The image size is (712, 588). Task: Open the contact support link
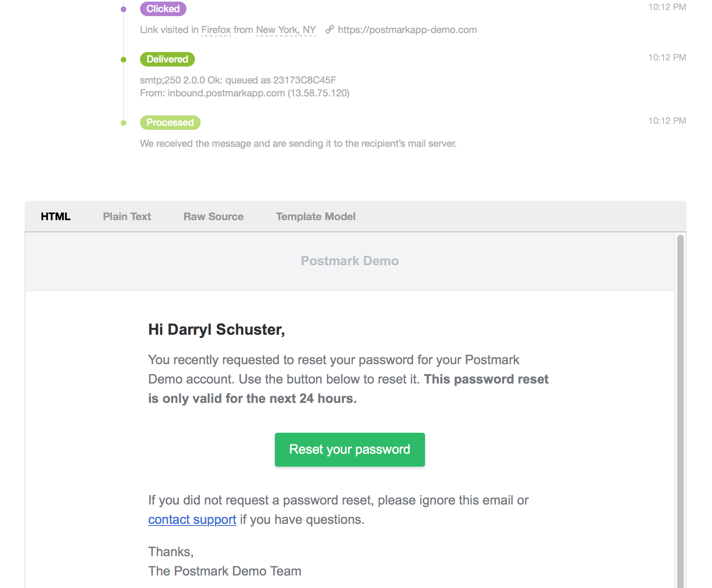coord(192,519)
